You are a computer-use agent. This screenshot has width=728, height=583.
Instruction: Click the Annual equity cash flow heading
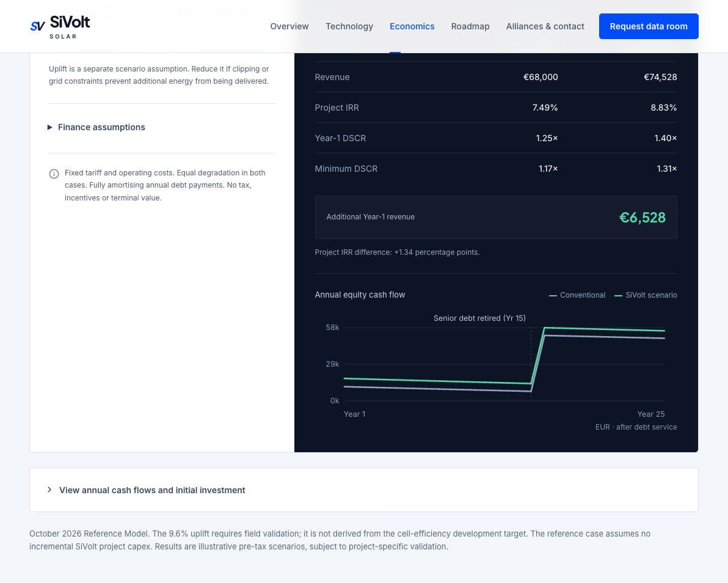pos(360,295)
